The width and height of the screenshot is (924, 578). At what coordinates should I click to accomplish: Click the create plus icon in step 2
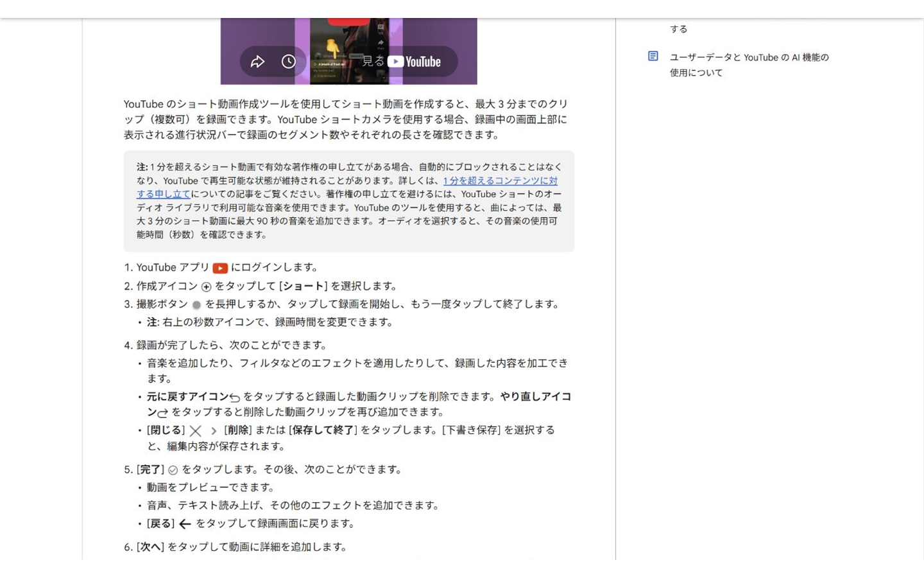207,287
